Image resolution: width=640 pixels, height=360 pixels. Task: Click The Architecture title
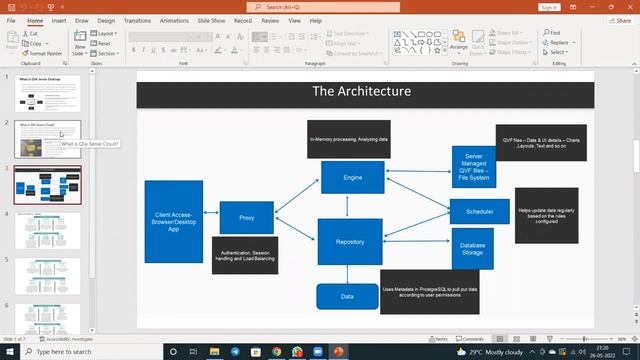(362, 91)
